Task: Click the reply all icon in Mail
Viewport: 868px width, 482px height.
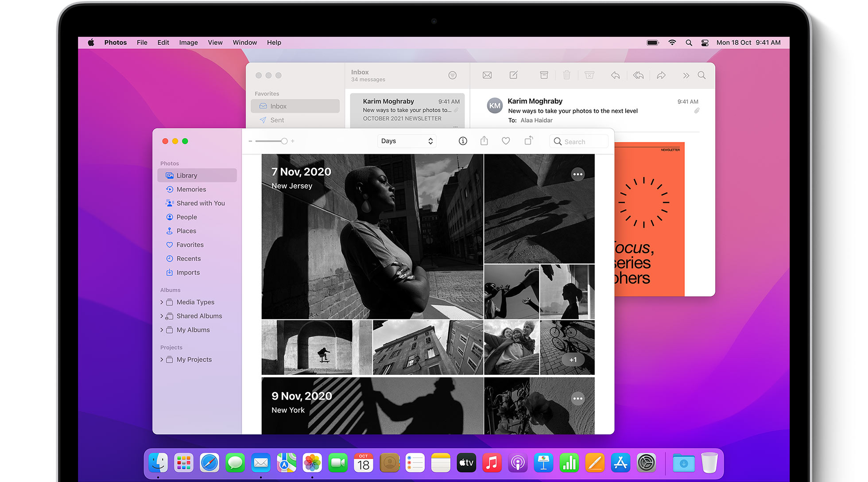Action: pos(638,75)
